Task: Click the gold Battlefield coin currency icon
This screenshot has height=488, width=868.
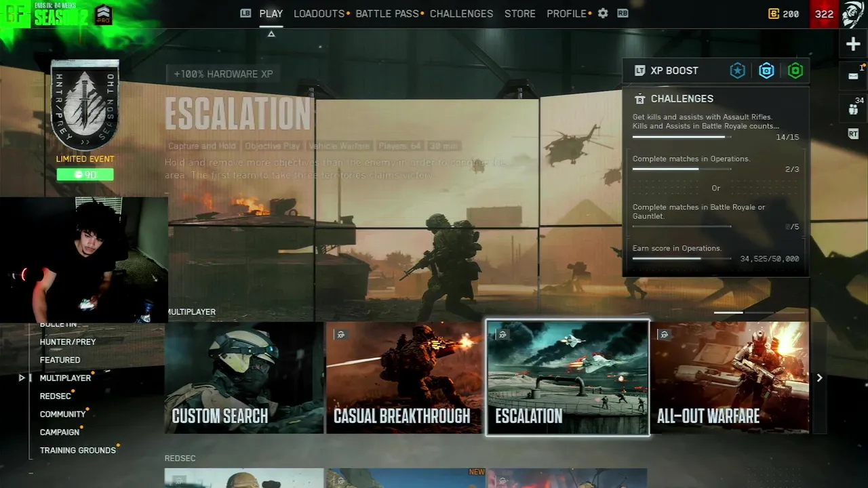Action: [773, 14]
